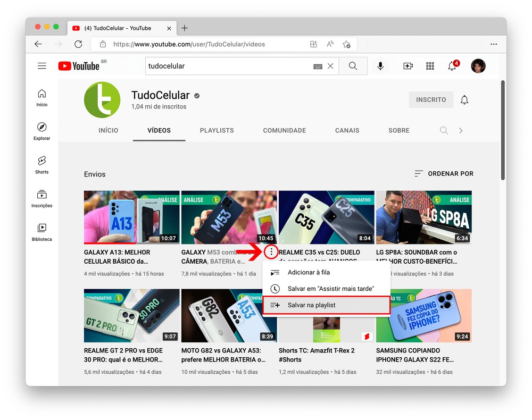Open the YouTube apps grid
This screenshot has width=532, height=420.
click(x=430, y=66)
